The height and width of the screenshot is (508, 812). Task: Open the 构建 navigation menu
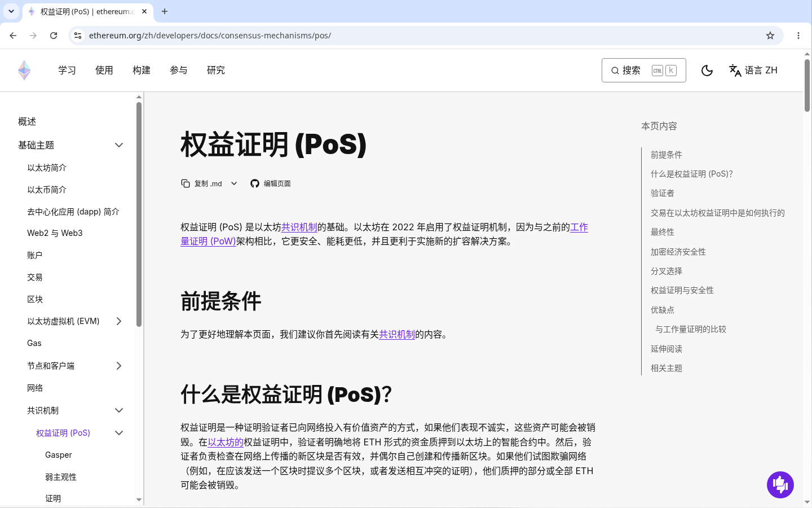[142, 71]
